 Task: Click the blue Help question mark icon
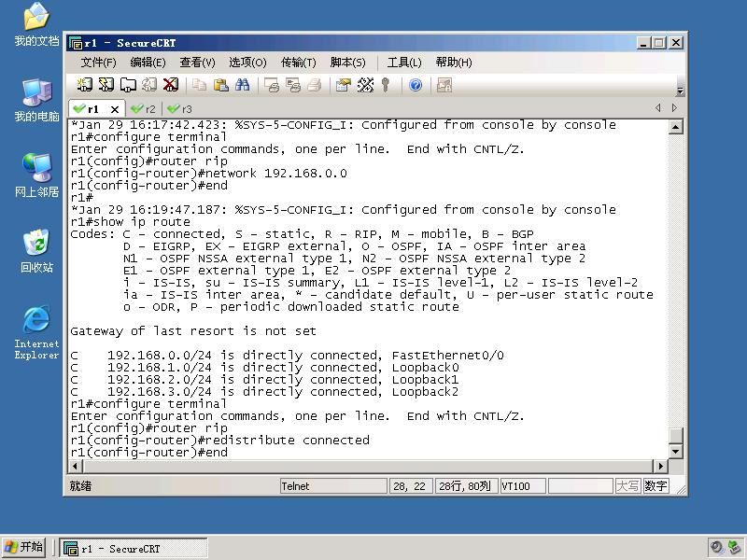click(x=416, y=85)
